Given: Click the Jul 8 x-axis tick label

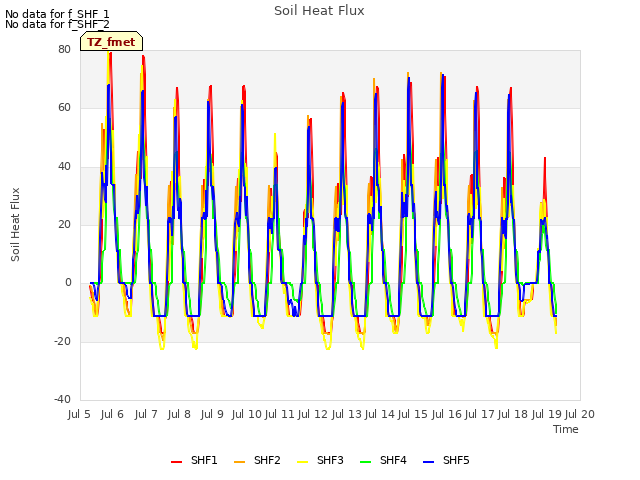Looking at the screenshot, I should [x=179, y=414].
